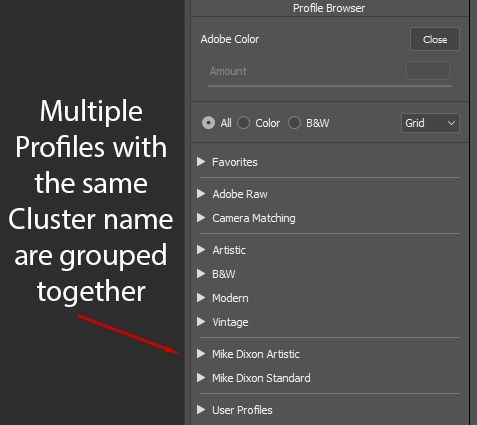This screenshot has width=477, height=425.
Task: Close the Profile Browser
Action: tap(435, 39)
